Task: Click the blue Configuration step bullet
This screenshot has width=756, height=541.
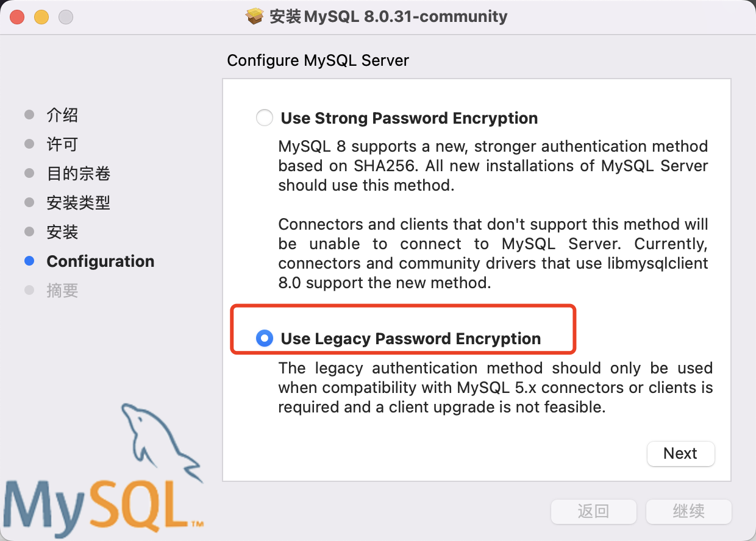Action: click(29, 261)
